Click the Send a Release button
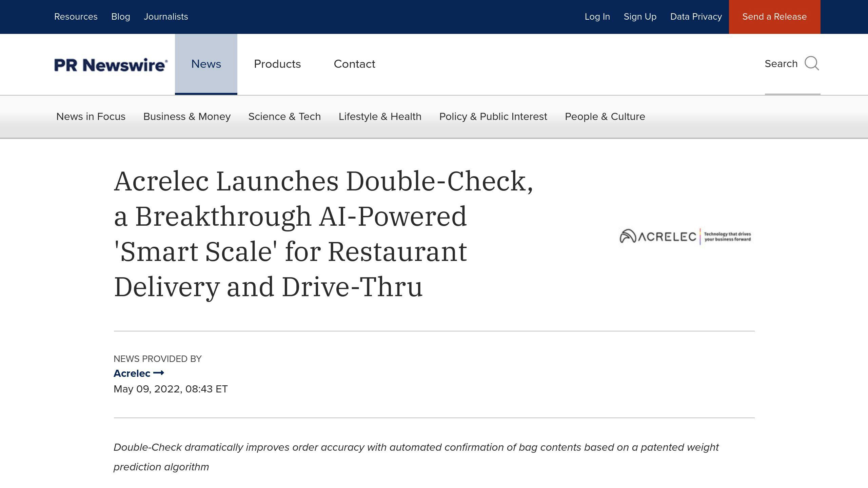Viewport: 868px width, 488px height. click(774, 17)
